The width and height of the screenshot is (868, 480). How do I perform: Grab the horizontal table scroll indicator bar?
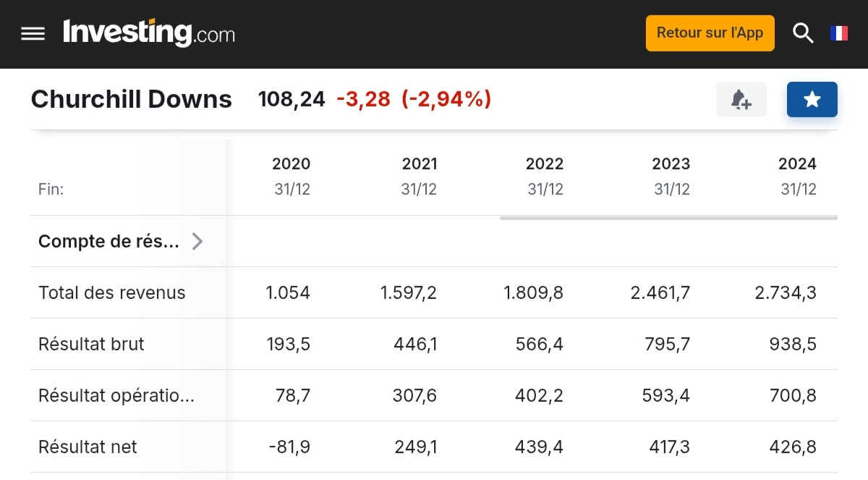pyautogui.click(x=668, y=217)
